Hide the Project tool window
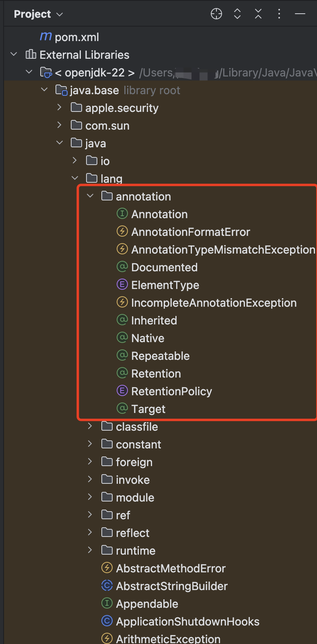317x644 pixels. 300,14
